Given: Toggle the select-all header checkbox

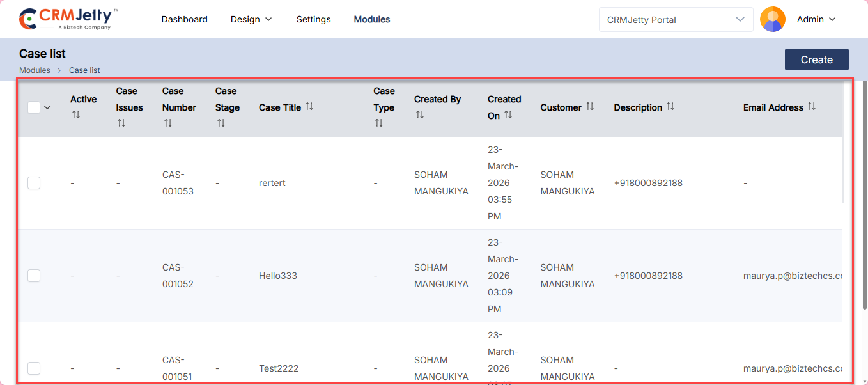Looking at the screenshot, I should point(34,107).
